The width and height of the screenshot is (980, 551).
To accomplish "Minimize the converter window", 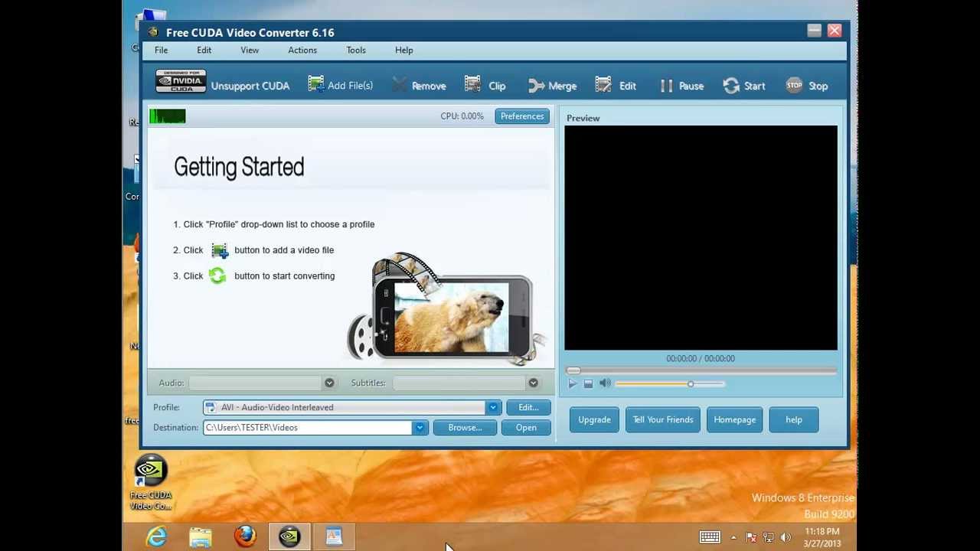I will point(814,31).
